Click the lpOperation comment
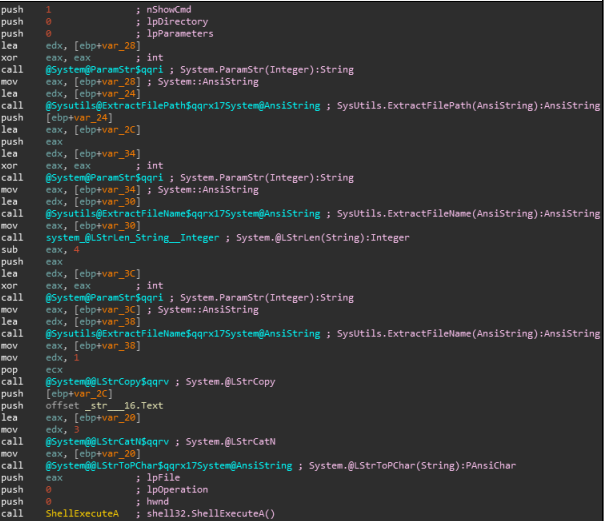Image resolution: width=604 pixels, height=521 pixels. click(x=177, y=489)
